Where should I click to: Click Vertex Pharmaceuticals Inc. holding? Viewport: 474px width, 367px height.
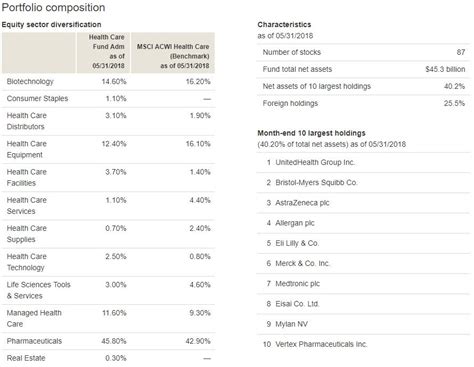pyautogui.click(x=321, y=344)
